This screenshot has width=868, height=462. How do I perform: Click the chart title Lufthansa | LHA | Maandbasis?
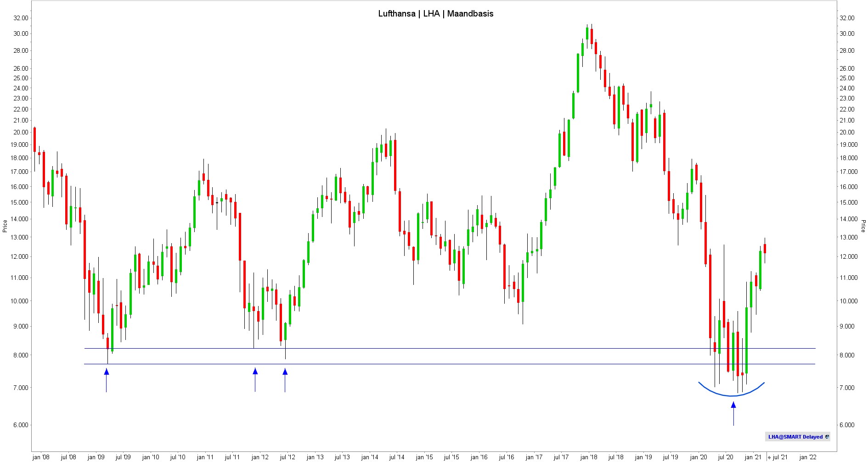(x=436, y=14)
